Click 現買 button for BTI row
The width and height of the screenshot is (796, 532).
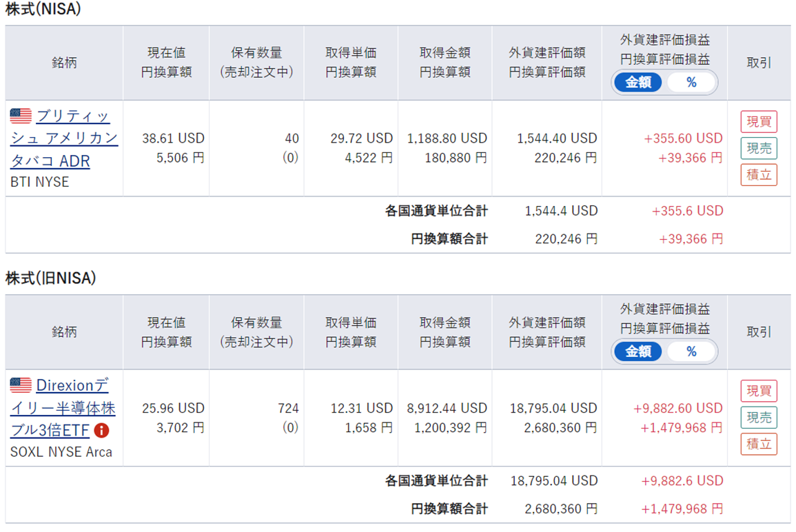pyautogui.click(x=758, y=122)
